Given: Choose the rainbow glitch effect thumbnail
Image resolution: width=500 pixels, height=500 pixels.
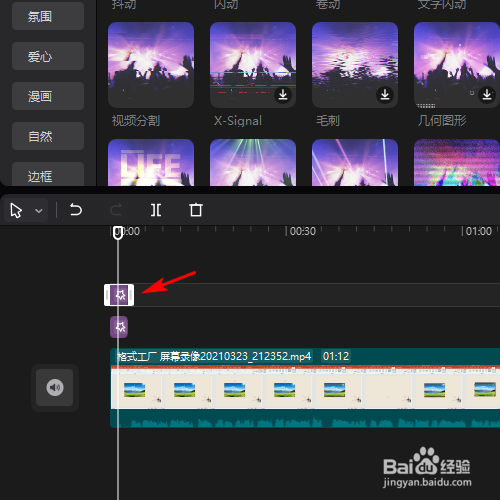Looking at the screenshot, I should (457, 163).
